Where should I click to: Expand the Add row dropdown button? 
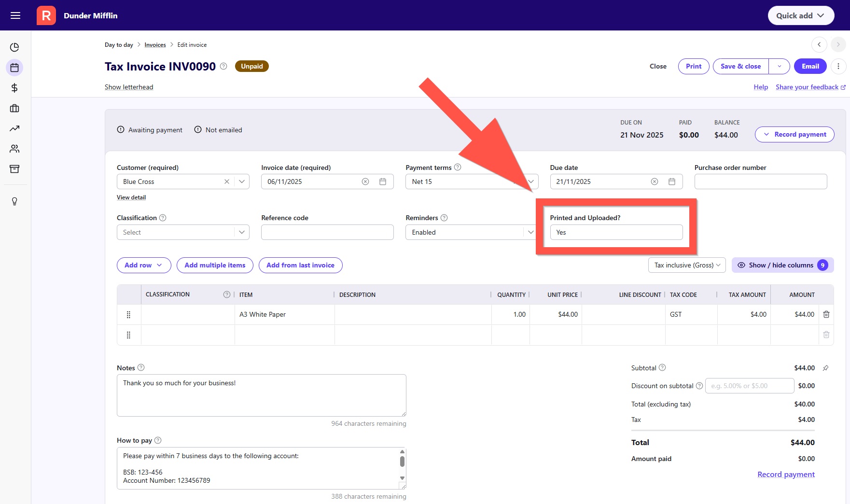click(144, 265)
